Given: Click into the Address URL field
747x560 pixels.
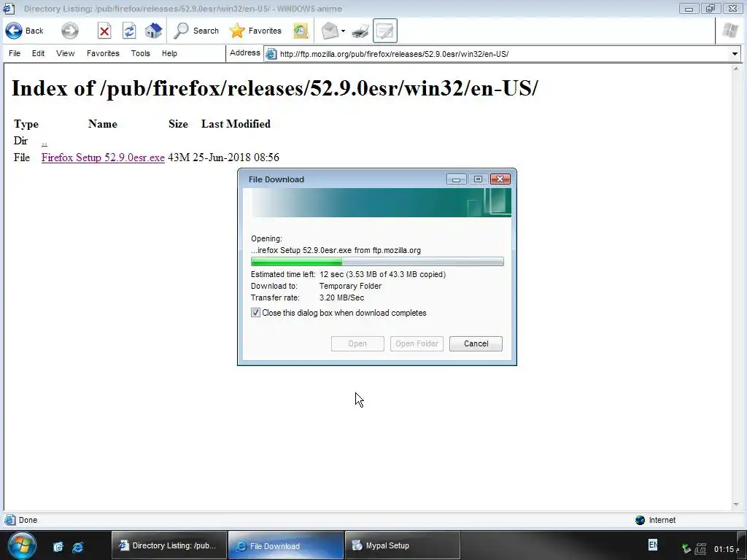Looking at the screenshot, I should tap(503, 54).
